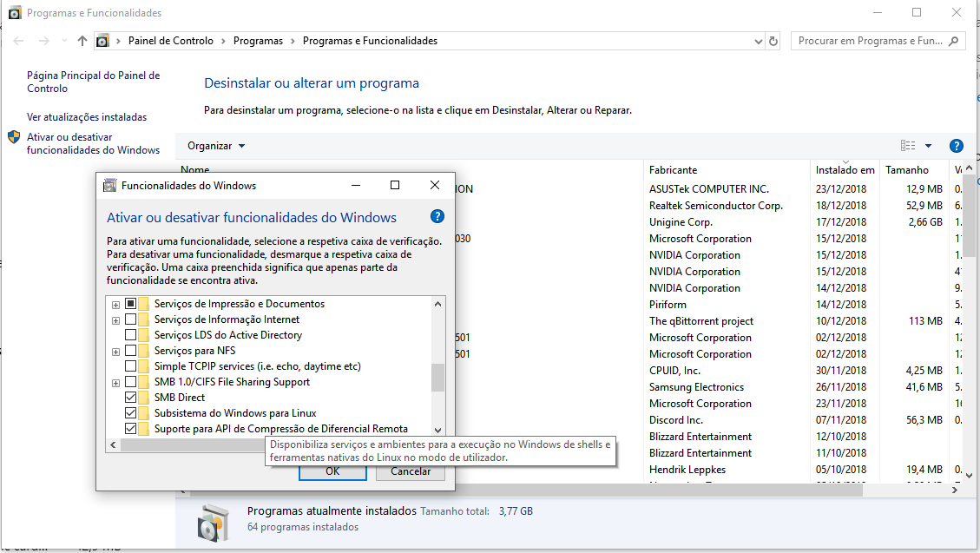This screenshot has height=553, width=980.
Task: Open Ver atualizações instaladas link
Action: 87,117
